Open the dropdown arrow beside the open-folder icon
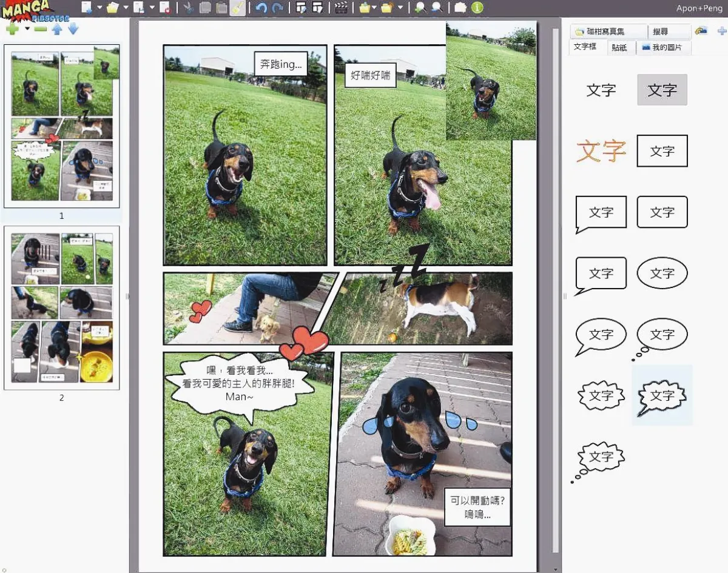 click(x=126, y=8)
